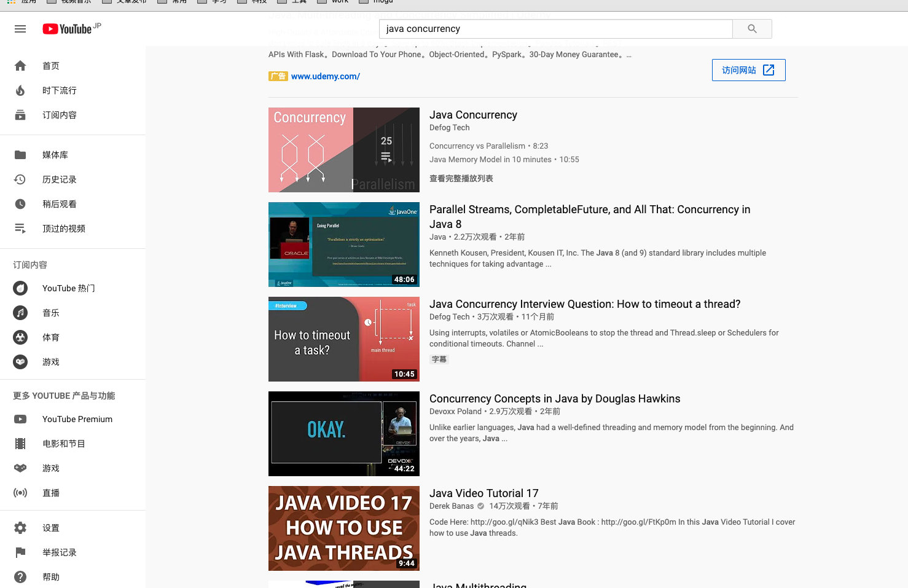Open the 帮助 help question mark icon
The height and width of the screenshot is (588, 908).
(x=20, y=577)
